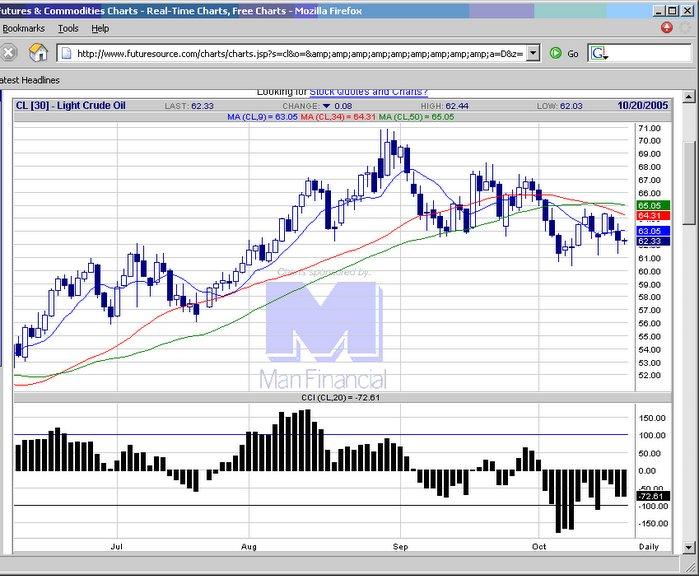Click the Stop loading toolbar icon

(7, 53)
